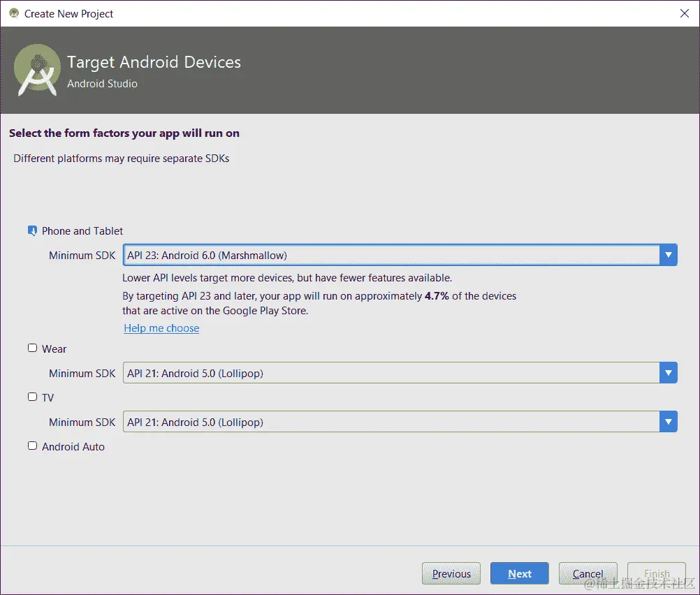Click the 'Create New Project' window title

coord(68,14)
